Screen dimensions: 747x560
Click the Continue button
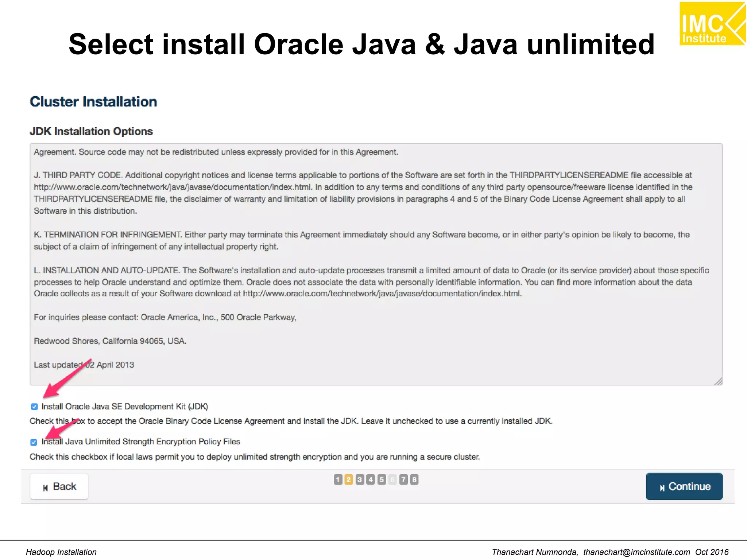[684, 486]
